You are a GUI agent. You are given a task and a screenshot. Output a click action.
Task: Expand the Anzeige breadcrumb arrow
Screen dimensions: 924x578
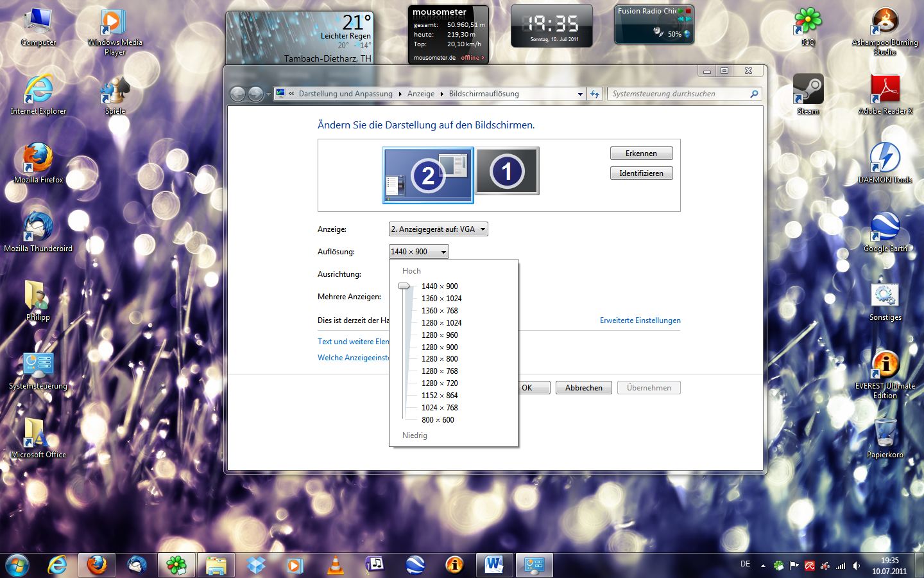click(x=441, y=94)
